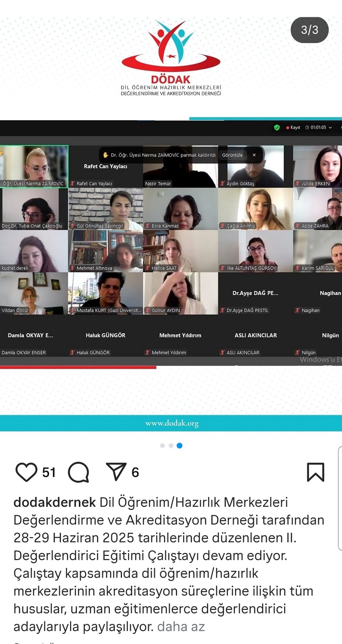Open the dodakdernek profile name
The height and width of the screenshot is (644, 342).
(55, 502)
